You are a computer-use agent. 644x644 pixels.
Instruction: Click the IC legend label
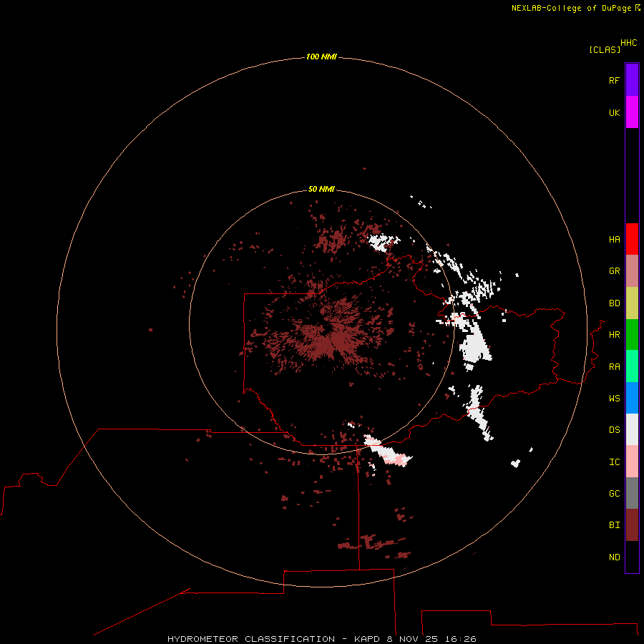[x=614, y=462]
